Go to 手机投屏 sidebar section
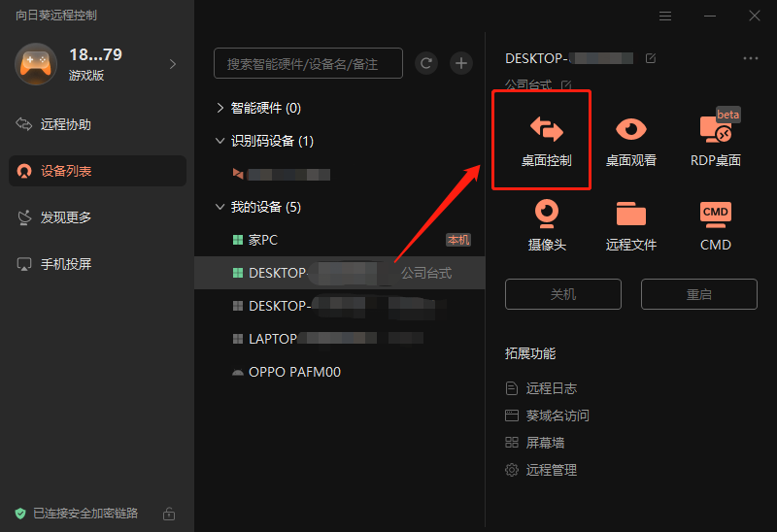This screenshot has width=777, height=532. [x=66, y=264]
